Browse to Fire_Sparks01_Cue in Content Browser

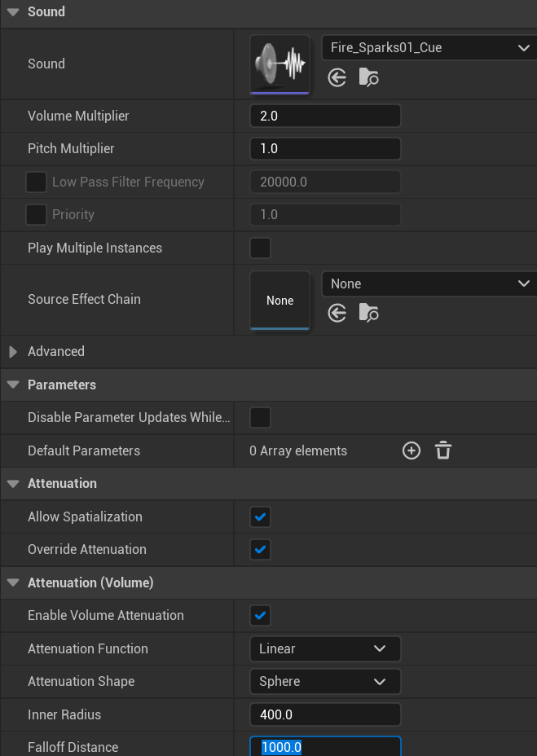tap(368, 77)
